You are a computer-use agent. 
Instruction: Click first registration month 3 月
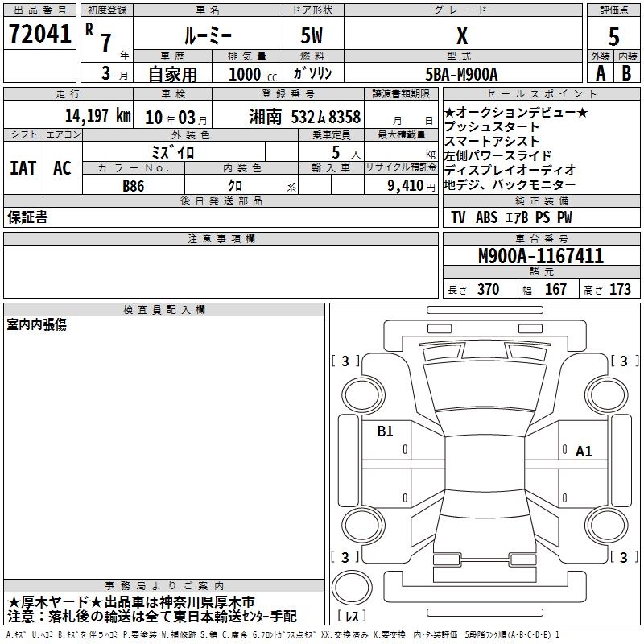tap(114, 73)
